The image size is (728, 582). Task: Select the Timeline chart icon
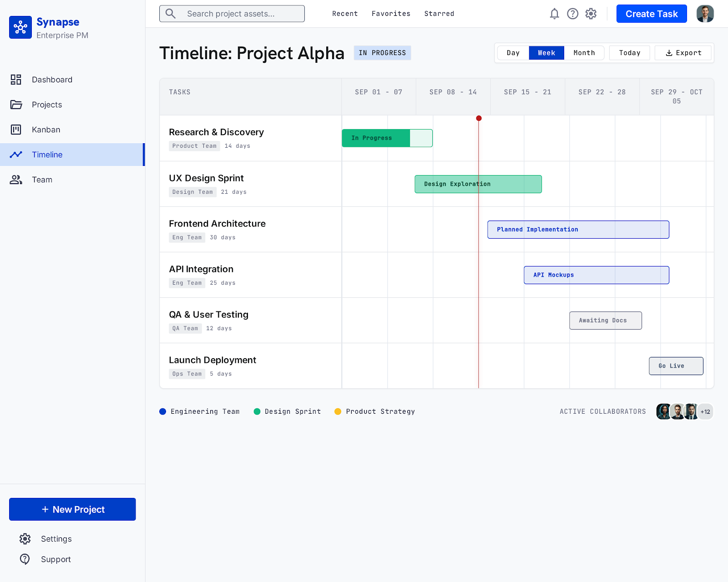click(x=16, y=155)
